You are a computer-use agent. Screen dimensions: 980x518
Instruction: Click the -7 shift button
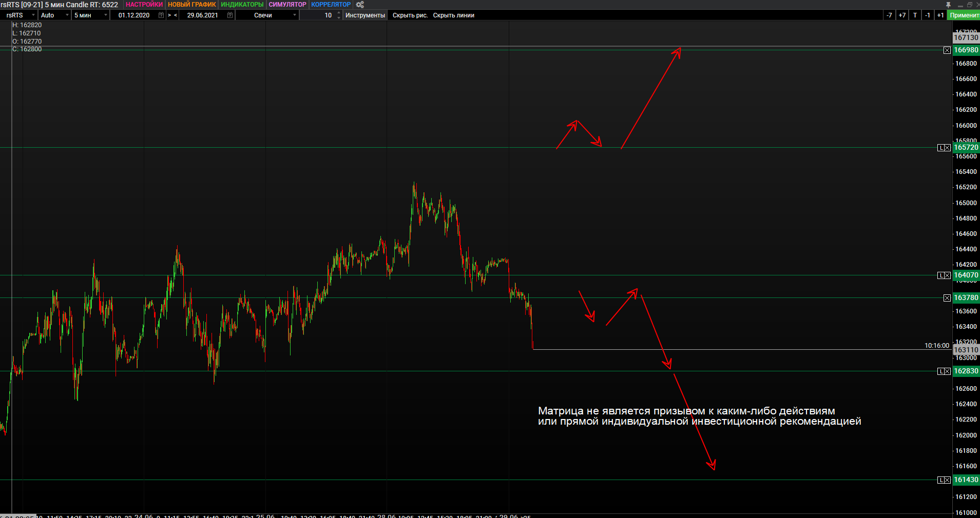(x=889, y=15)
